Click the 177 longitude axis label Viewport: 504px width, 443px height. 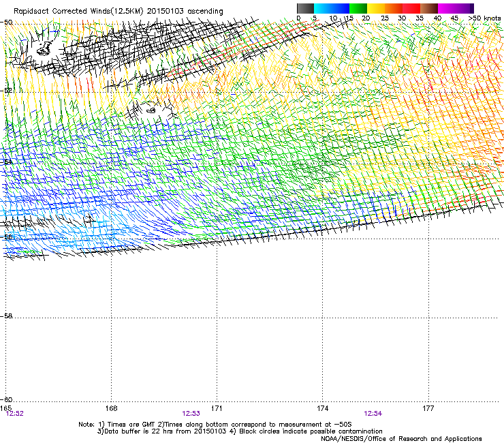pyautogui.click(x=428, y=408)
